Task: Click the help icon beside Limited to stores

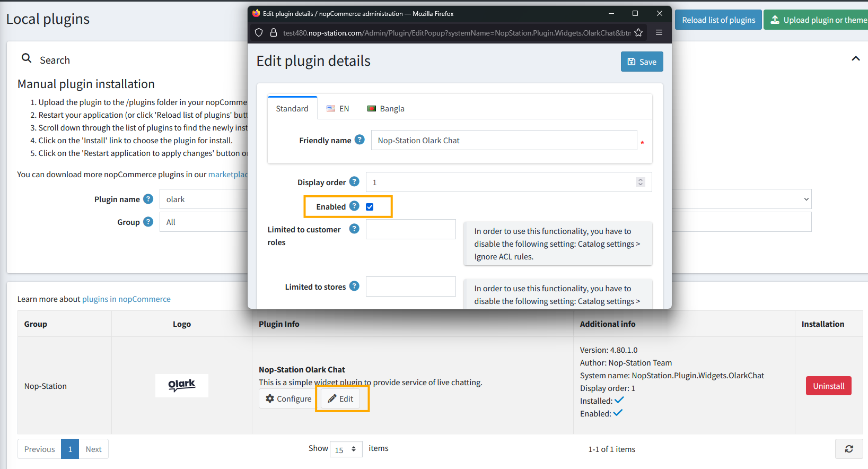Action: (x=354, y=286)
